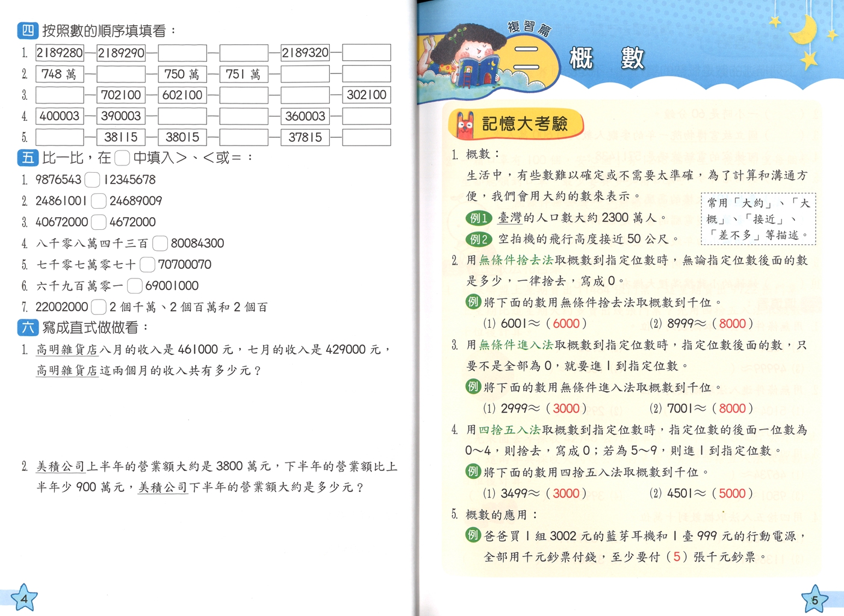Click the dotted note box starting 常用「大約」
The width and height of the screenshot is (844, 616).
point(759,219)
